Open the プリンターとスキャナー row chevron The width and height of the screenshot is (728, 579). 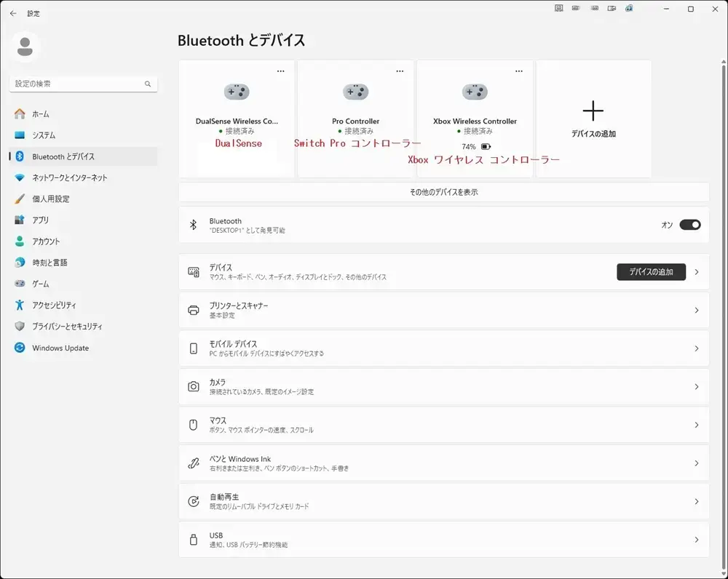coord(697,311)
